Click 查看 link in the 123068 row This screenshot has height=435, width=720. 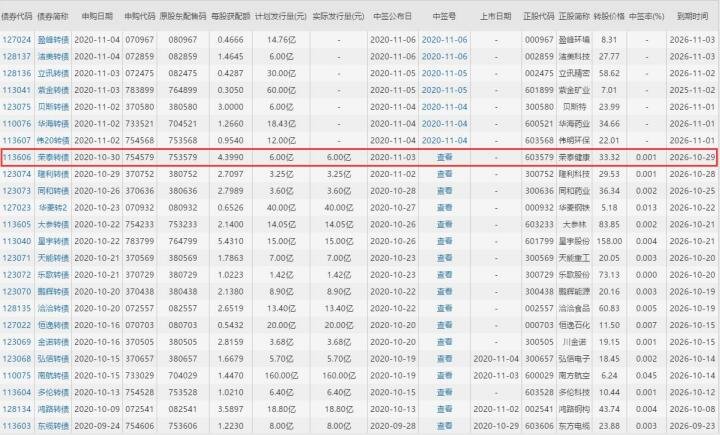(444, 359)
